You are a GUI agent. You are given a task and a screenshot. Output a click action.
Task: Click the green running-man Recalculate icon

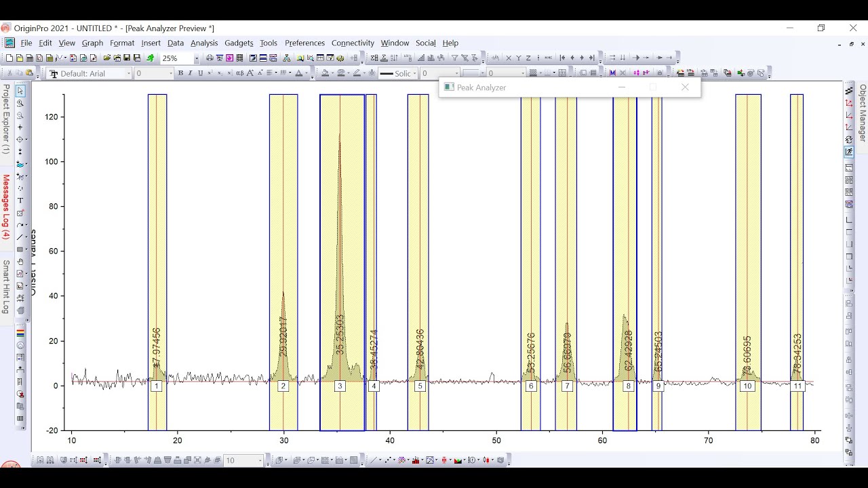coord(150,58)
